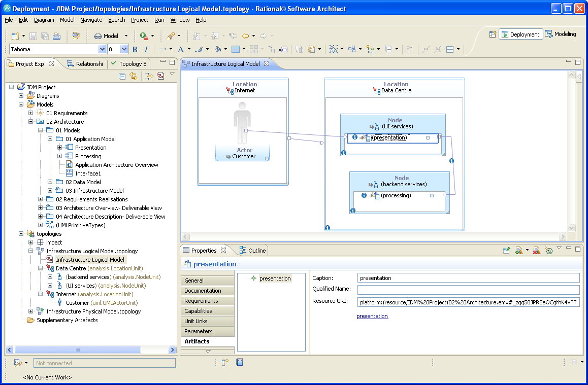Select Application Architecture Overview in tree
Image resolution: width=588 pixels, height=385 pixels.
point(117,165)
